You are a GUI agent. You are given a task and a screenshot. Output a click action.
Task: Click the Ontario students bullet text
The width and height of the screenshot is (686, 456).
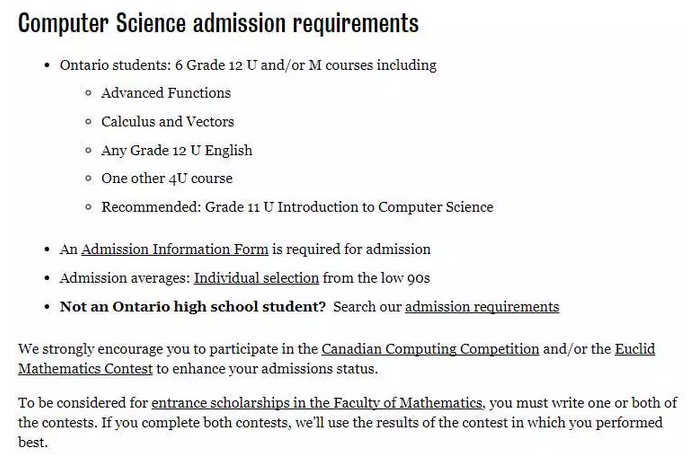pos(248,65)
